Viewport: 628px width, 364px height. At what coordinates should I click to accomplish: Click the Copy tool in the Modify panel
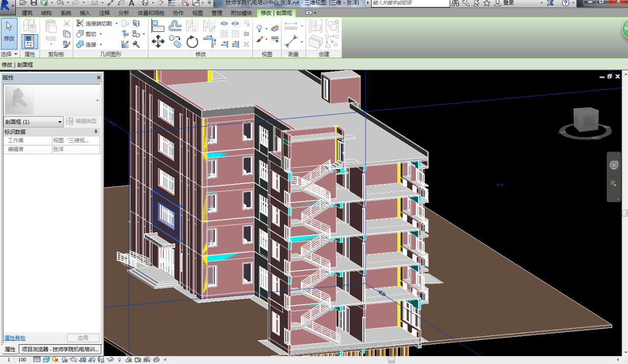175,42
